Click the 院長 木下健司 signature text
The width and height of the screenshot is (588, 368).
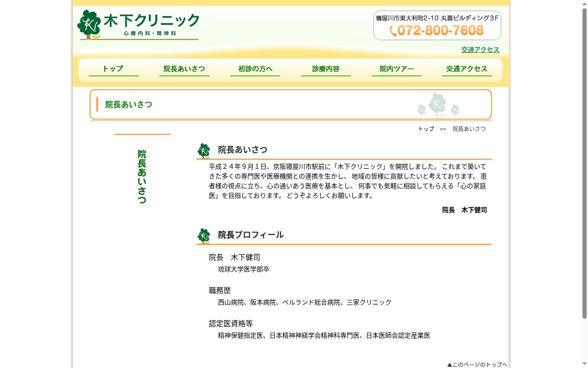464,210
